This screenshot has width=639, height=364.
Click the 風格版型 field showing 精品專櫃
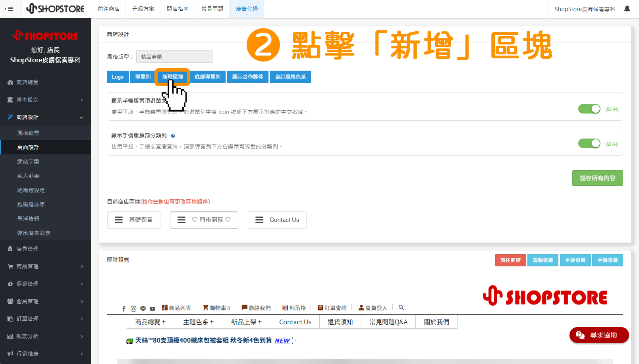coord(175,57)
